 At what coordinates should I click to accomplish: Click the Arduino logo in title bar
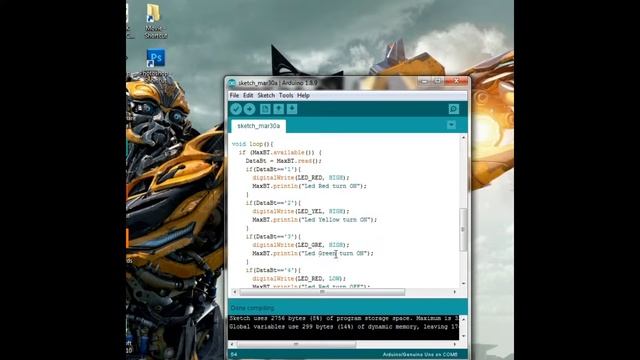(x=232, y=83)
